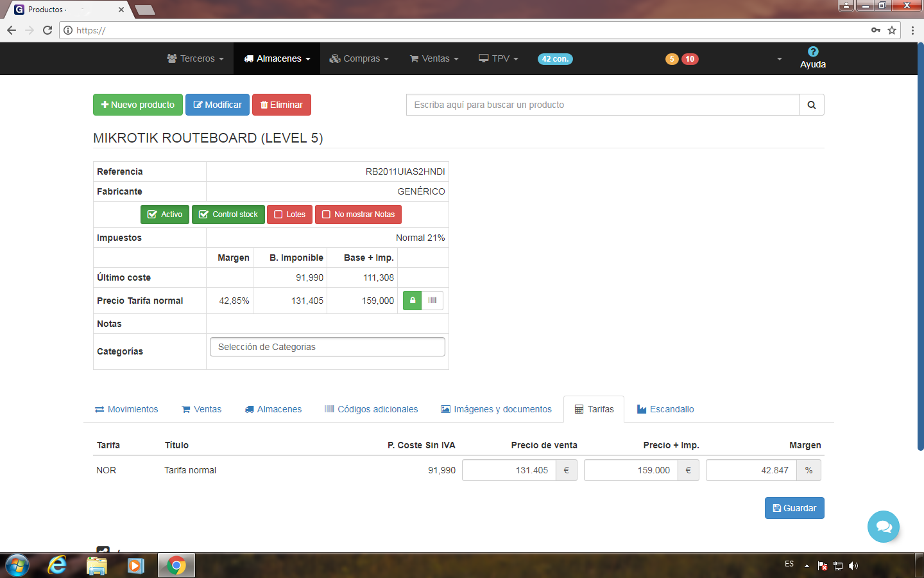Click the green price lock icon
The width and height of the screenshot is (924, 578).
[413, 301]
